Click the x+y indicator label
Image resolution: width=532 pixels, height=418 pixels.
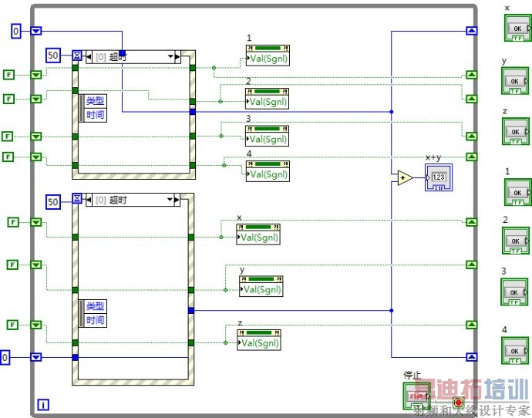433,158
